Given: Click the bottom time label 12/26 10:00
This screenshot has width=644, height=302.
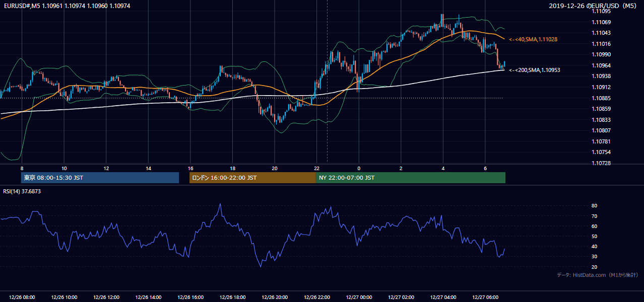Looking at the screenshot, I should [x=64, y=297].
